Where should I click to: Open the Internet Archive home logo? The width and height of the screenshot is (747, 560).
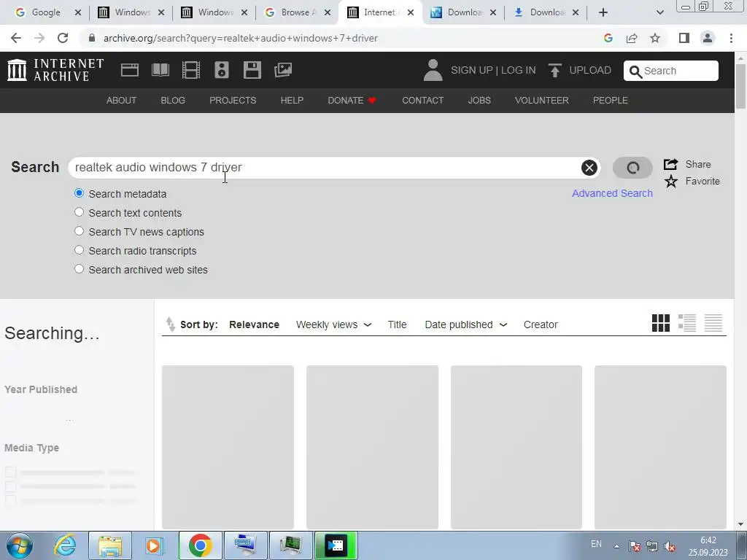click(x=55, y=70)
